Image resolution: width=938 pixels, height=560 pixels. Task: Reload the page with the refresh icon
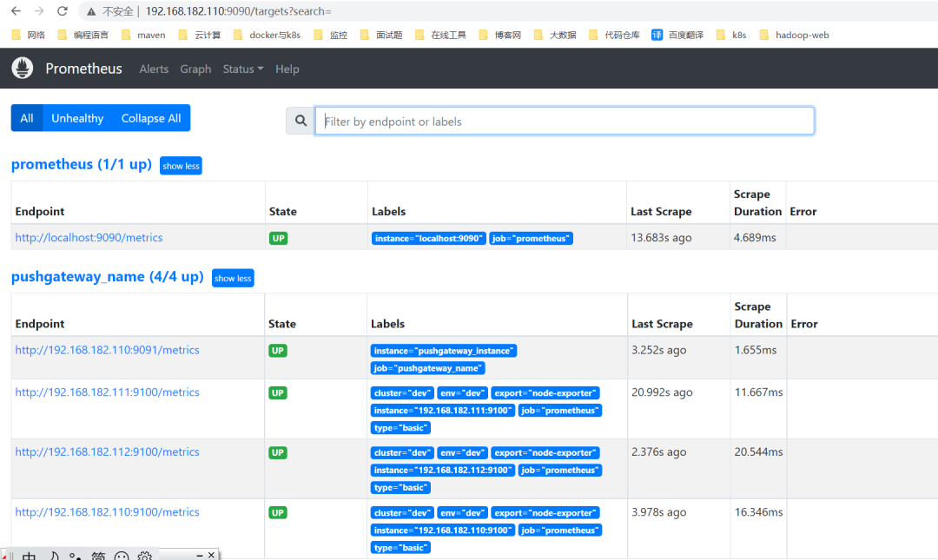tap(63, 10)
